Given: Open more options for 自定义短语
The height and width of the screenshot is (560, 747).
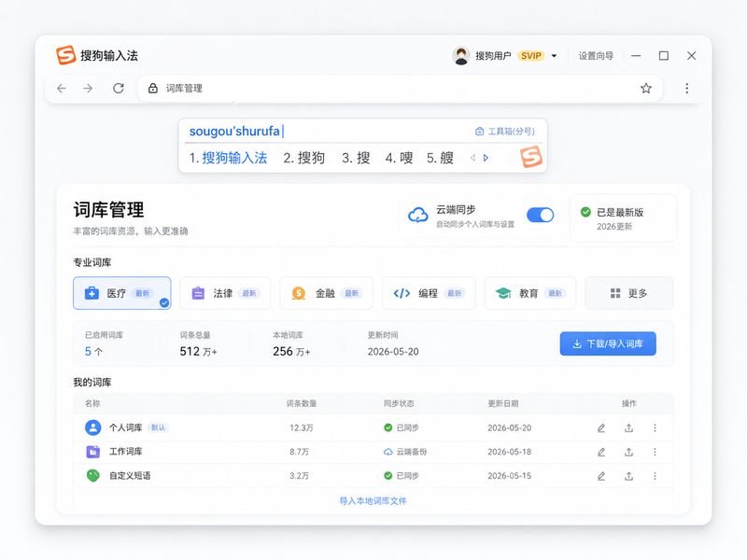Looking at the screenshot, I should tap(655, 476).
